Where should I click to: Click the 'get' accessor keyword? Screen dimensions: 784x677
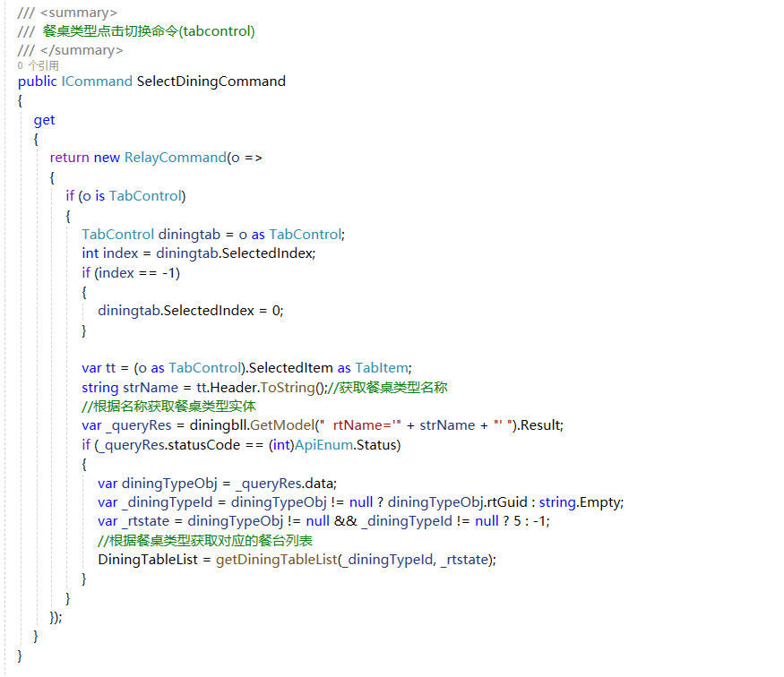pyautogui.click(x=44, y=120)
